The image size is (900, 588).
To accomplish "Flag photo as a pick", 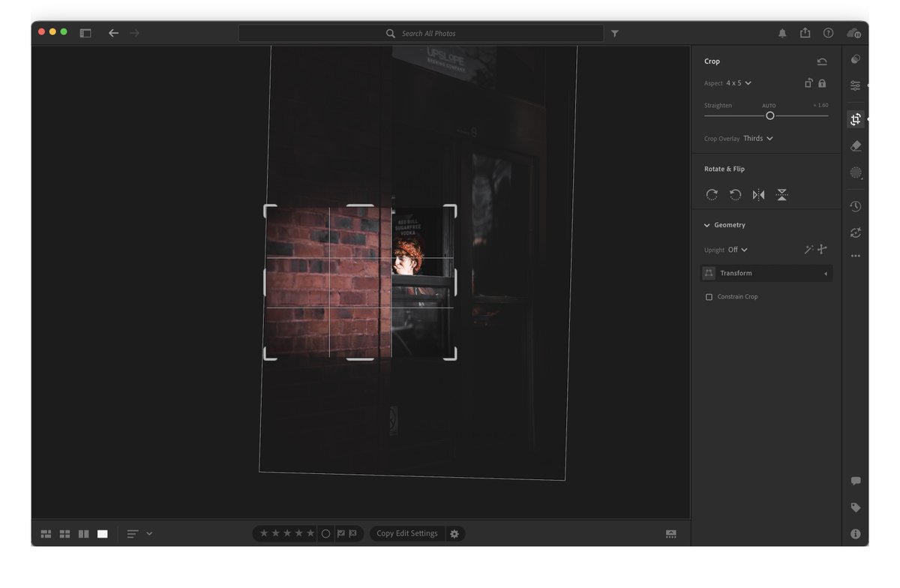I will [340, 534].
